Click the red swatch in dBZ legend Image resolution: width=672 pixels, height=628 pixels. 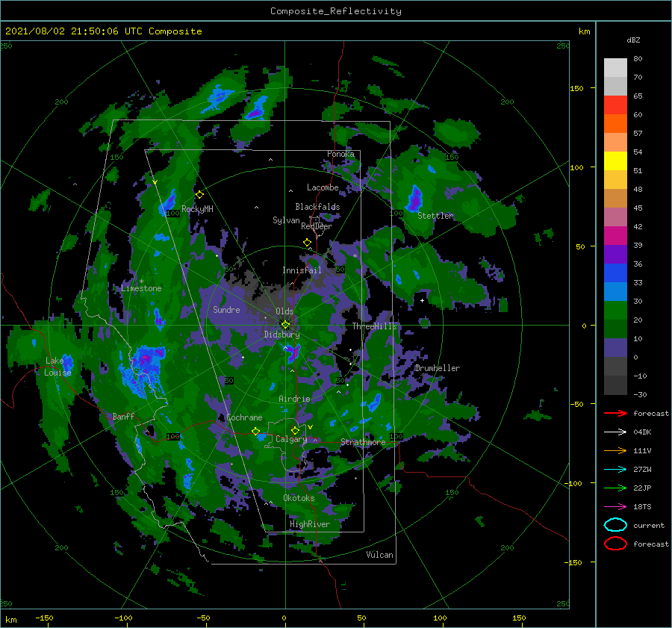click(615, 105)
